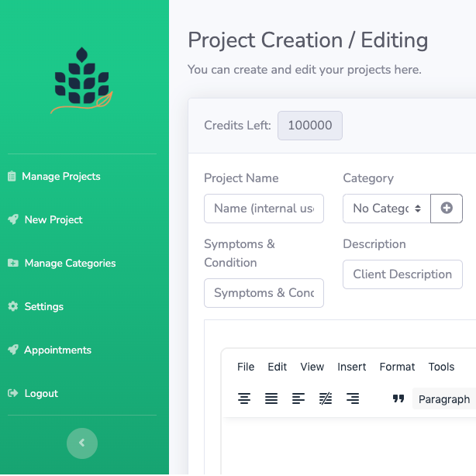Click the Client Description field
Screen dimensions: 476x476
coord(402,274)
